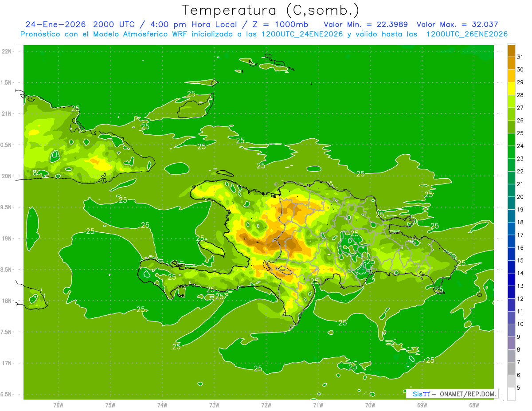Click the '73W' longitude axis label
The image size is (532, 411).
pyautogui.click(x=214, y=405)
